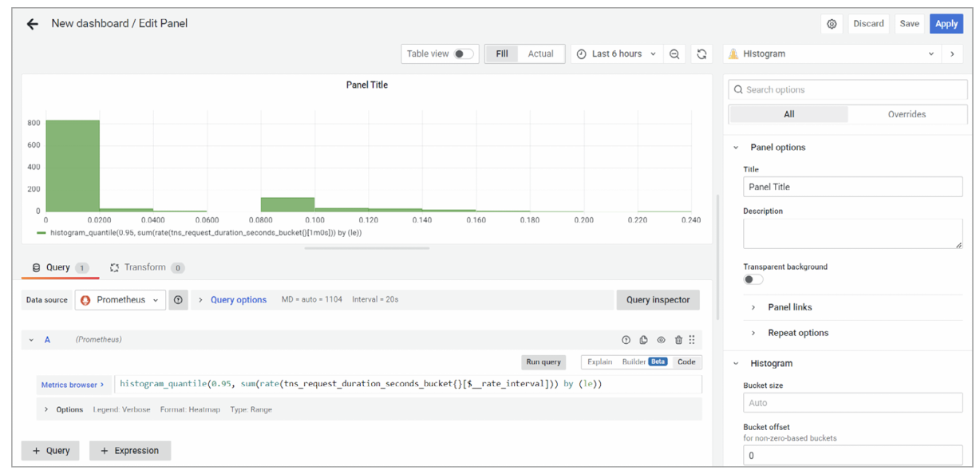Image resolution: width=980 pixels, height=474 pixels.
Task: Focus the Bucket size field
Action: (x=853, y=403)
